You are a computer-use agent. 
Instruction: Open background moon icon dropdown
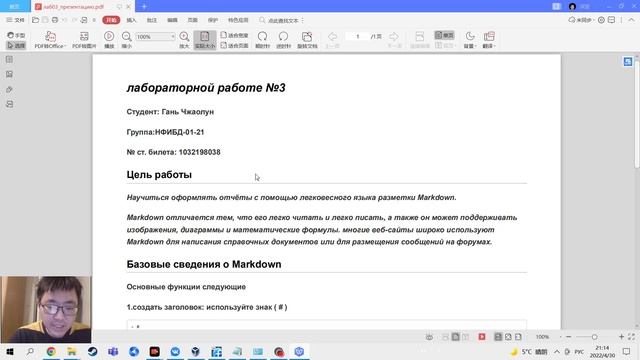click(470, 40)
